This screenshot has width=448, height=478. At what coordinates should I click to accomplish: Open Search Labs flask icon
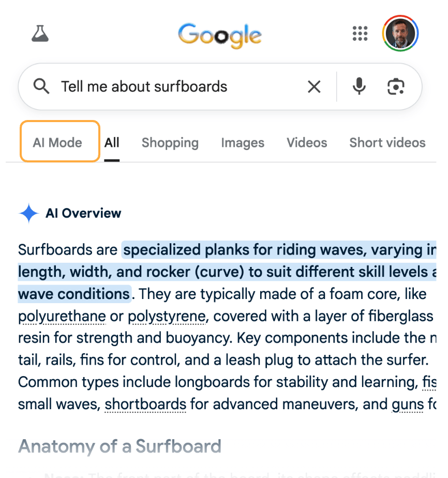pos(40,34)
